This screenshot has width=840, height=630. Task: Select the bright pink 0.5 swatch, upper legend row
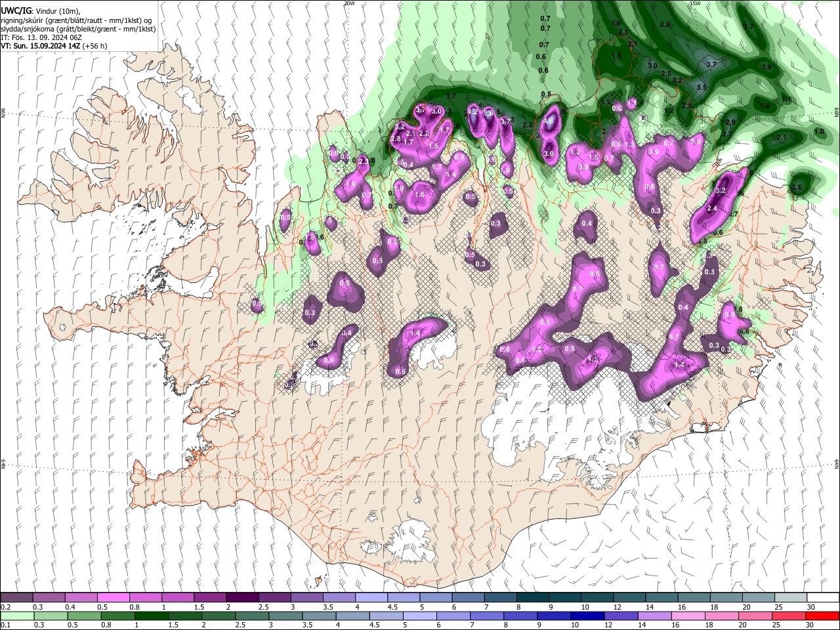point(113,598)
